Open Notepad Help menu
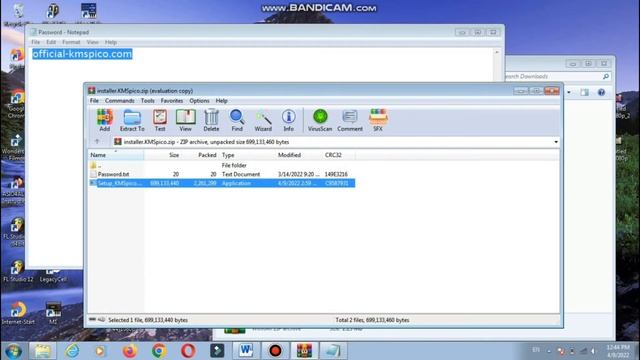This screenshot has height=360, width=640. [111, 42]
